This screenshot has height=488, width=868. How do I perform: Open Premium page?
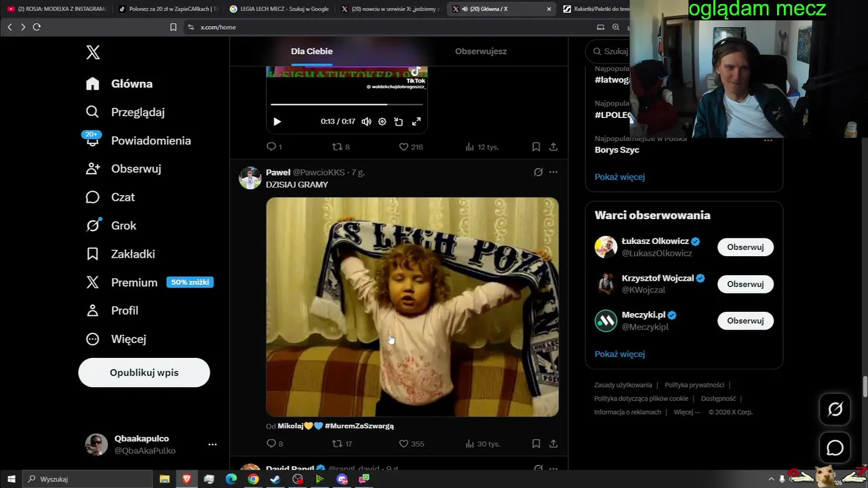(149, 283)
